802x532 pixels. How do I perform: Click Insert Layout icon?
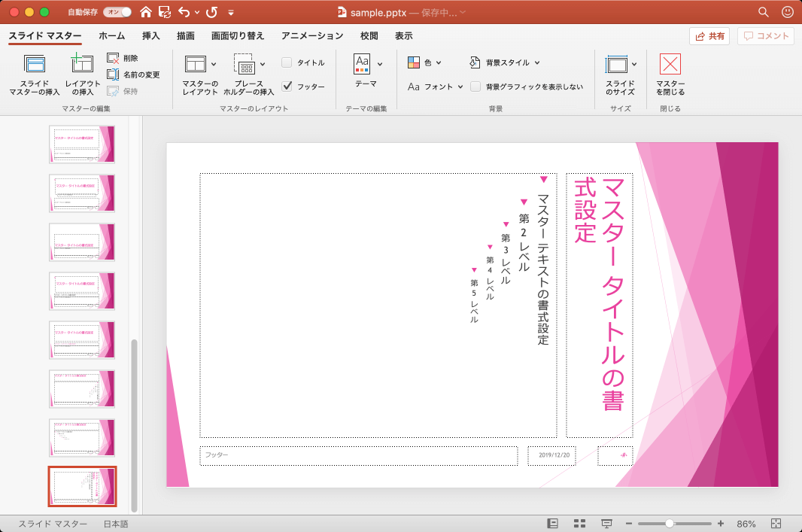(x=82, y=65)
